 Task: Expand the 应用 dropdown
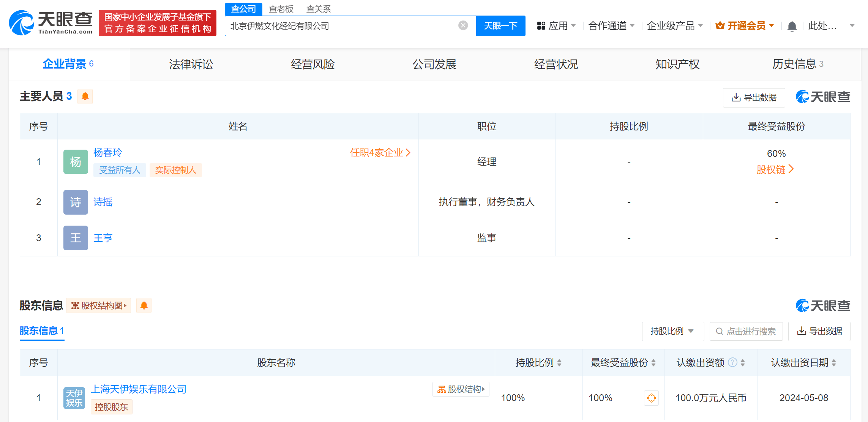559,25
